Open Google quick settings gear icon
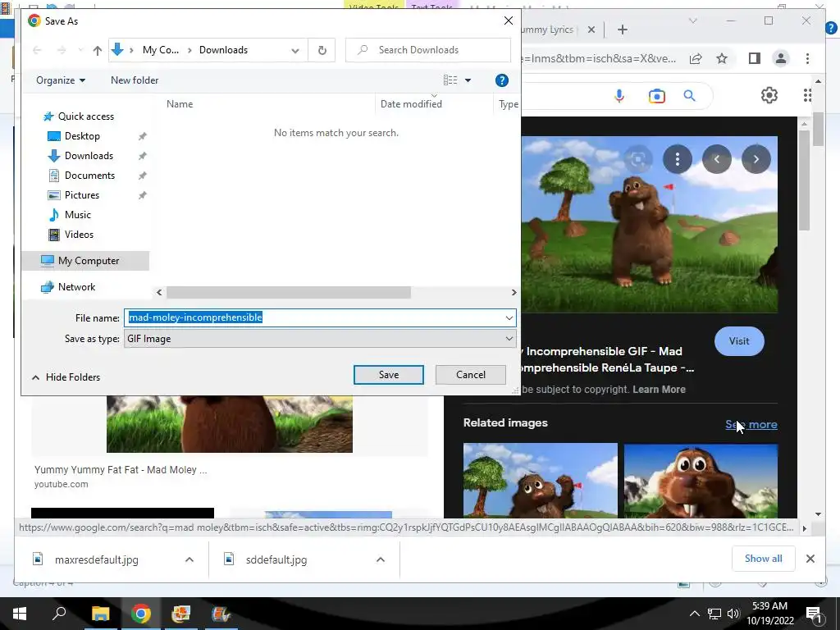The width and height of the screenshot is (840, 630). click(769, 95)
